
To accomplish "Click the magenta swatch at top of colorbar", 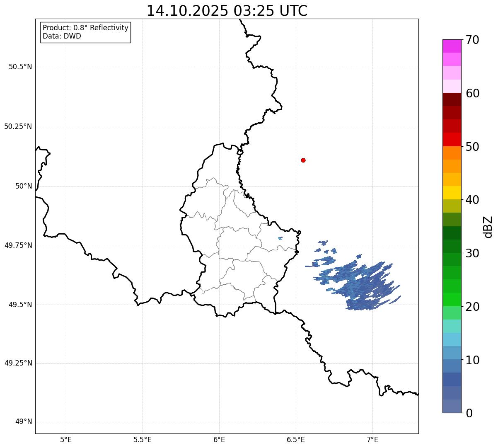I will click(452, 46).
